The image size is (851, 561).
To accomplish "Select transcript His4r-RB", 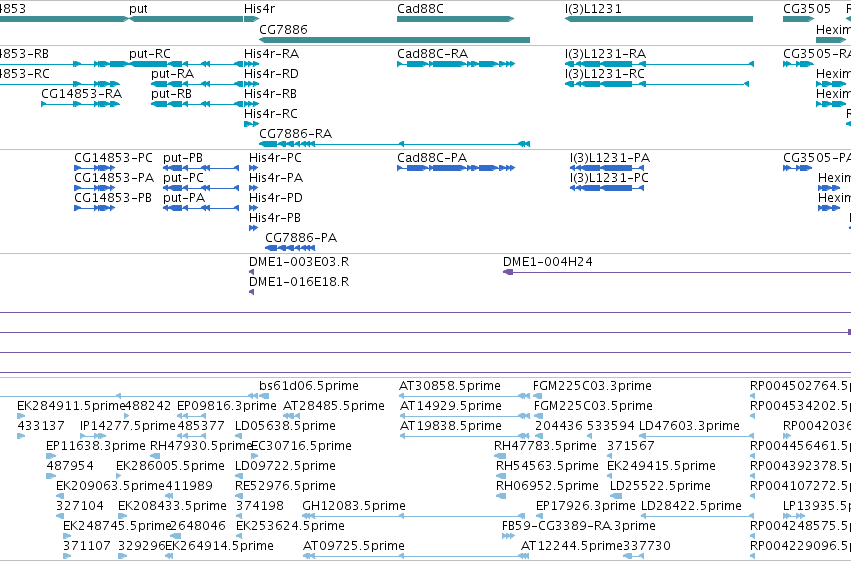I will pyautogui.click(x=251, y=104).
